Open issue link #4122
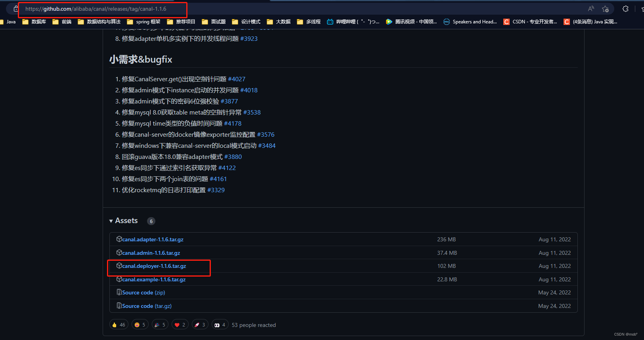This screenshot has width=644, height=340. (x=227, y=168)
